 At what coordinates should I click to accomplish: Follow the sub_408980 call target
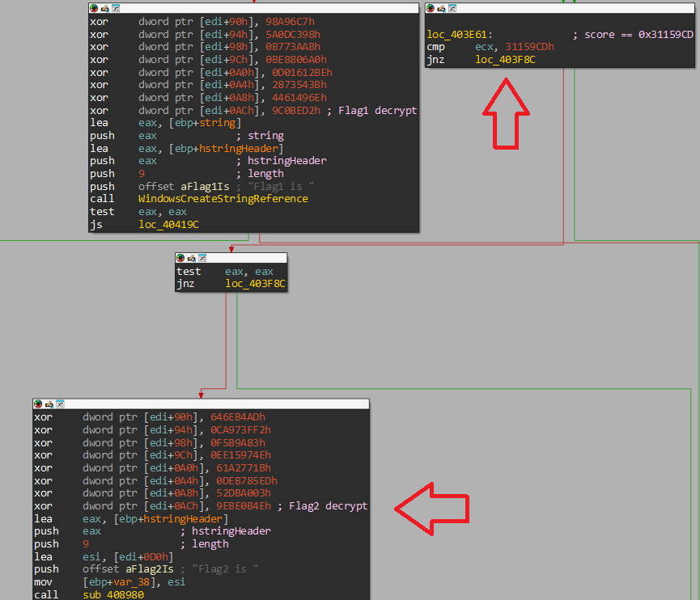point(113,594)
